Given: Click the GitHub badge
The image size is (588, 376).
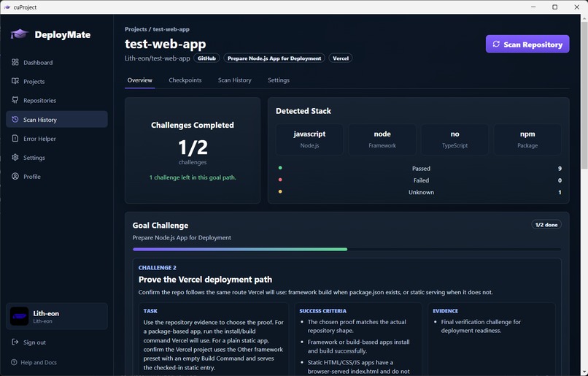Looking at the screenshot, I should [x=206, y=58].
